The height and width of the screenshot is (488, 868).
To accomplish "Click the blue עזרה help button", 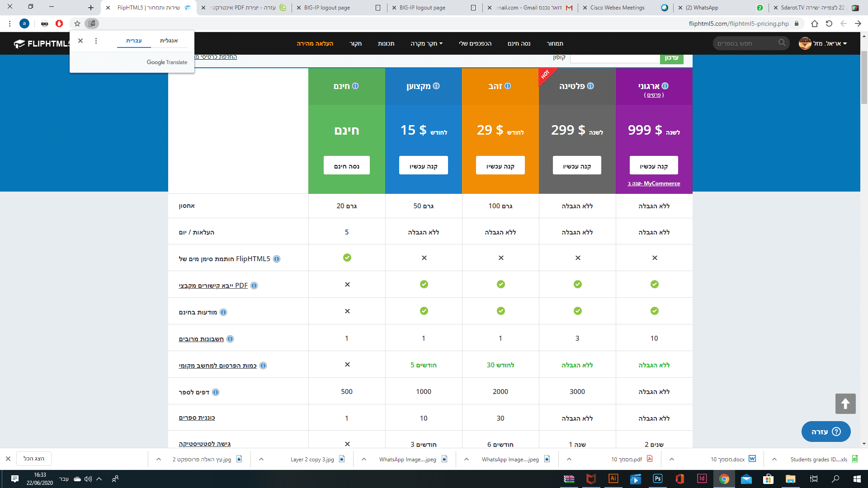I will click(x=826, y=432).
